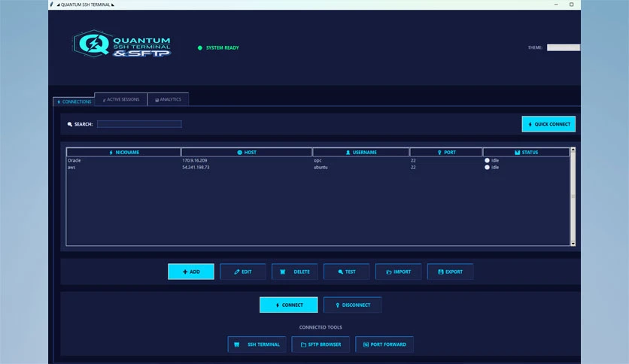Click the table scrollbar up arrow
This screenshot has height=364, width=629.
(573, 150)
